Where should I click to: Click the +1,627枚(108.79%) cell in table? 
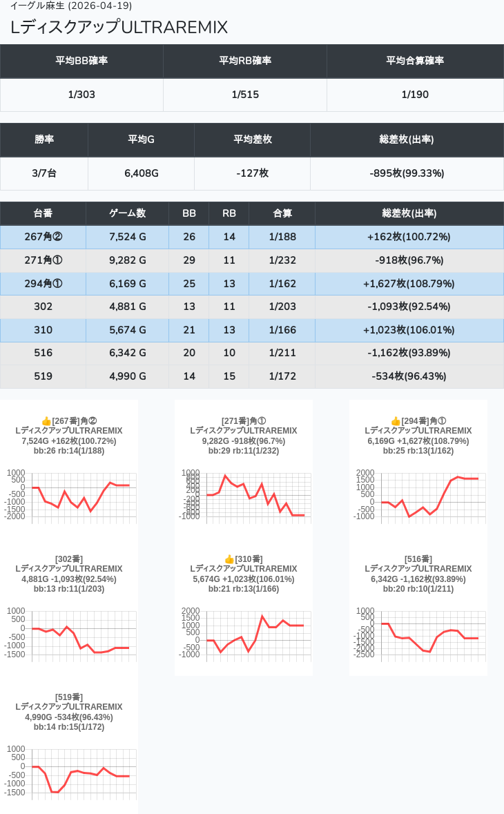[409, 284]
